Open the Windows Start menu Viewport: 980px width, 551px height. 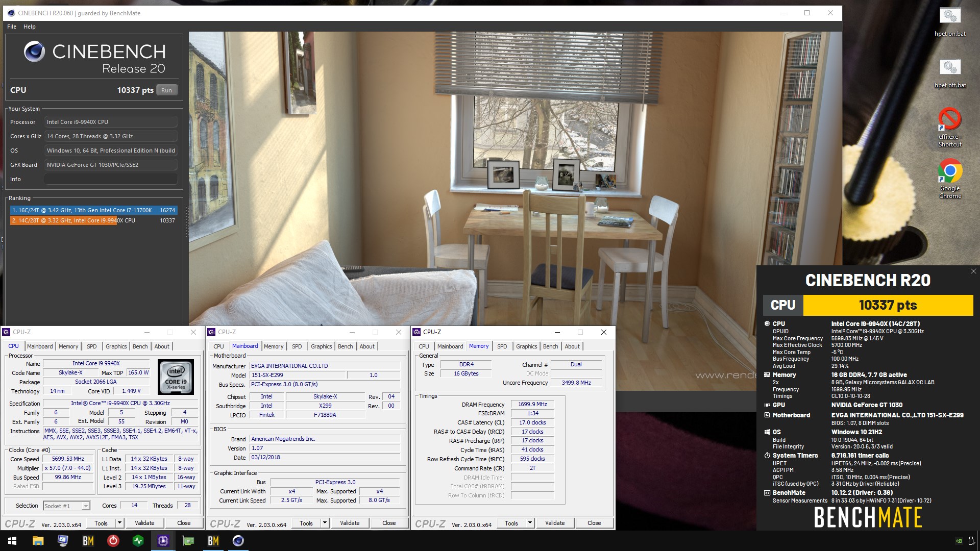point(12,541)
